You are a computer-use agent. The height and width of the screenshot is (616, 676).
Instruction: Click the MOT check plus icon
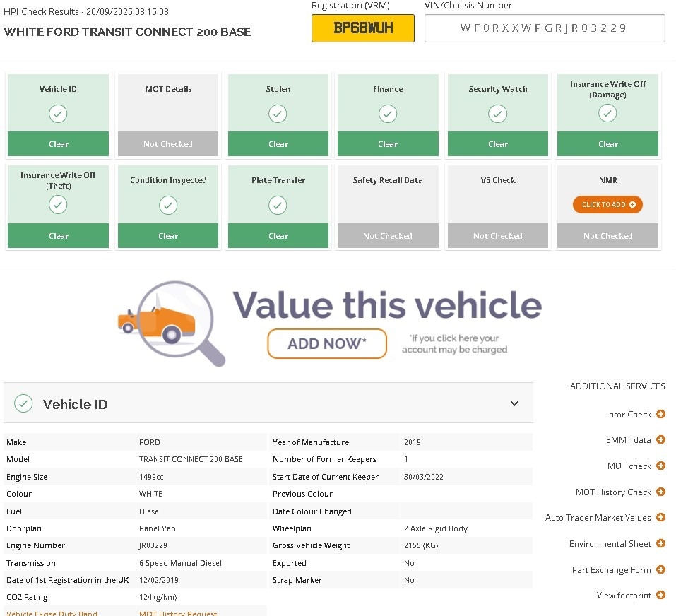660,466
